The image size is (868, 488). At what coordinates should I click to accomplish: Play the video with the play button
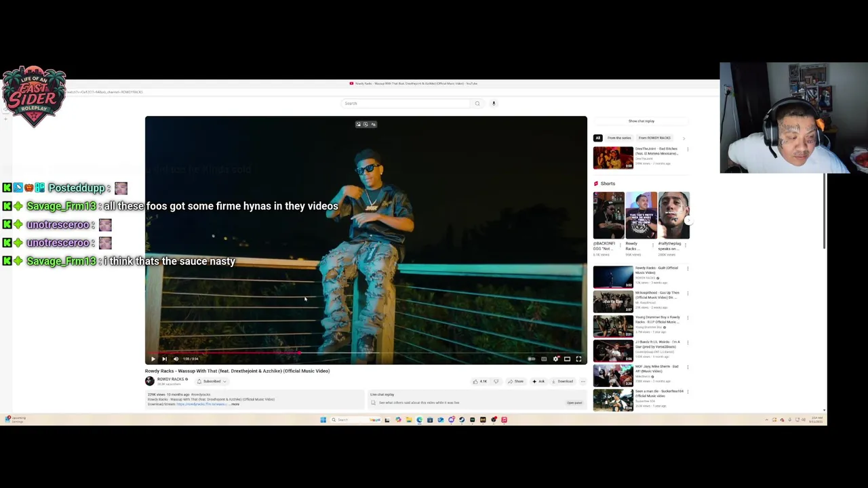tap(153, 359)
